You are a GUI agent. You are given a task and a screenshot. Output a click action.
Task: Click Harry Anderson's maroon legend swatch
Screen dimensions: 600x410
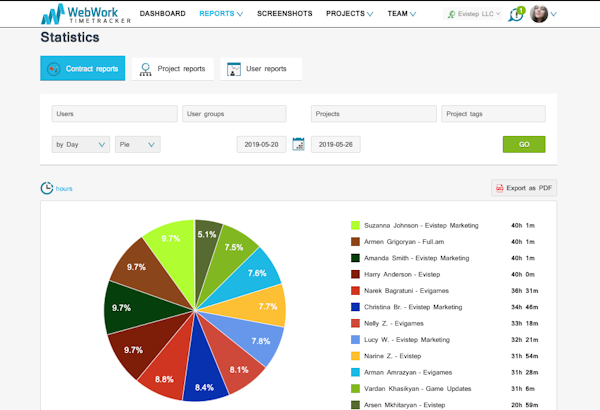[x=355, y=274]
